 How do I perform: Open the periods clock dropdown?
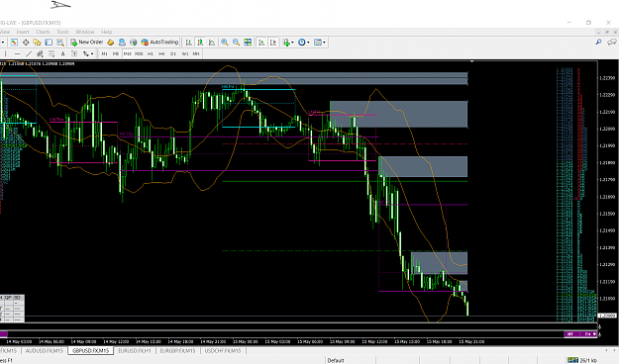tap(304, 43)
